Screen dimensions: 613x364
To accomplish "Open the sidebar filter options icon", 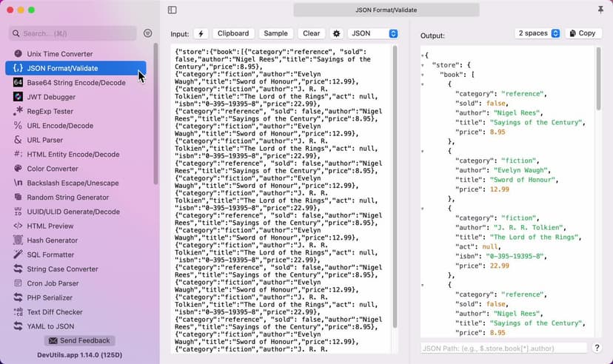I will [147, 33].
